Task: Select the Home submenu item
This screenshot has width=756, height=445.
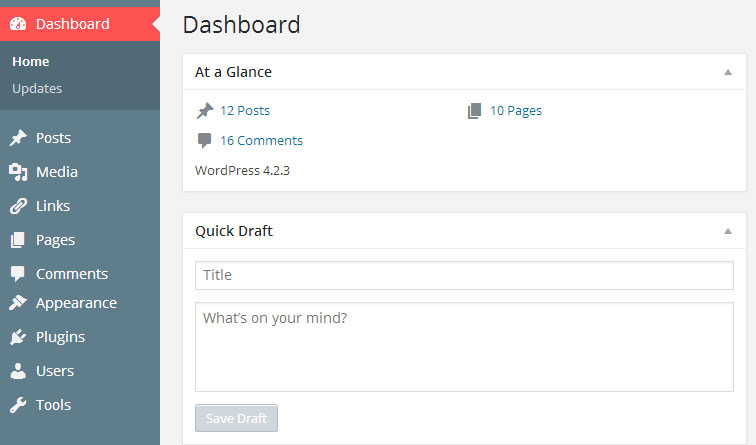Action: [x=31, y=62]
